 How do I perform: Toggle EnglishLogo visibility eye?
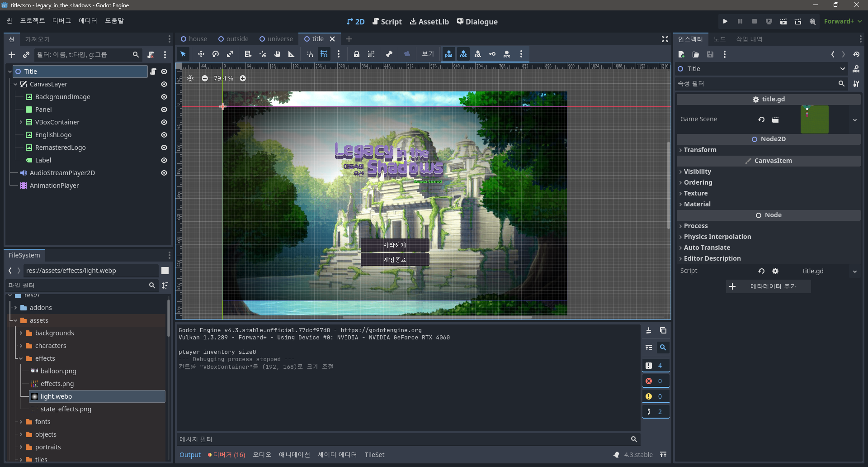pos(164,135)
